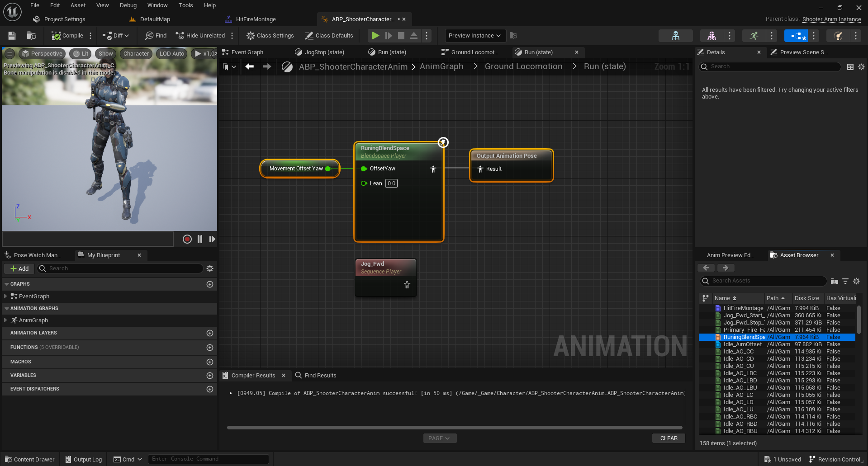Viewport: 868px width, 466px height.
Task: Save the current asset with floppy icon
Action: (12, 36)
